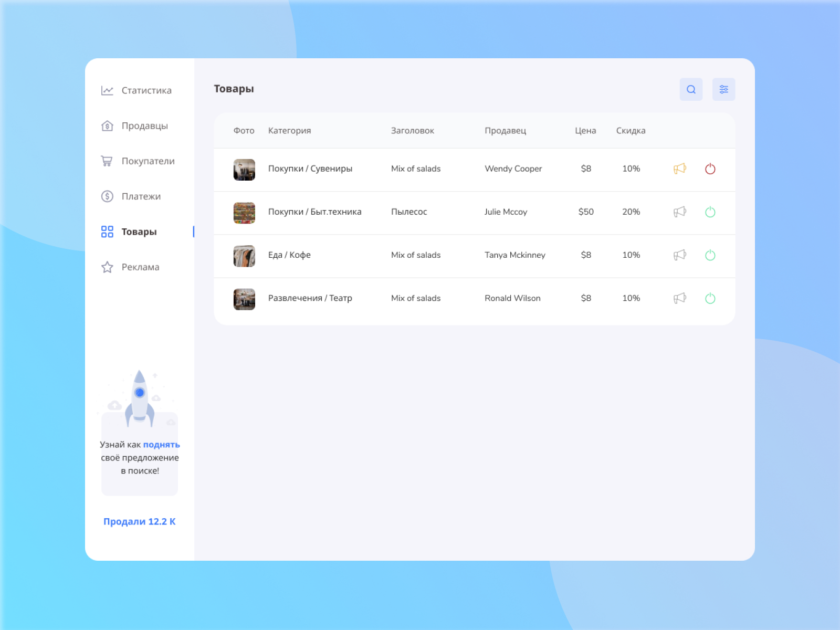Click the search icon button
Image resolution: width=840 pixels, height=630 pixels.
[691, 89]
